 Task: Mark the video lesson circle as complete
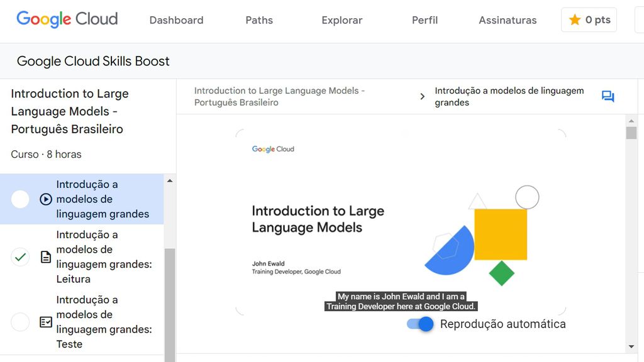click(x=20, y=199)
